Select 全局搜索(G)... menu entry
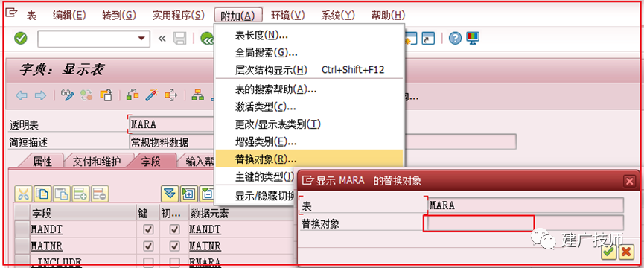Viewport: 644px width, 268px height. [x=310, y=53]
